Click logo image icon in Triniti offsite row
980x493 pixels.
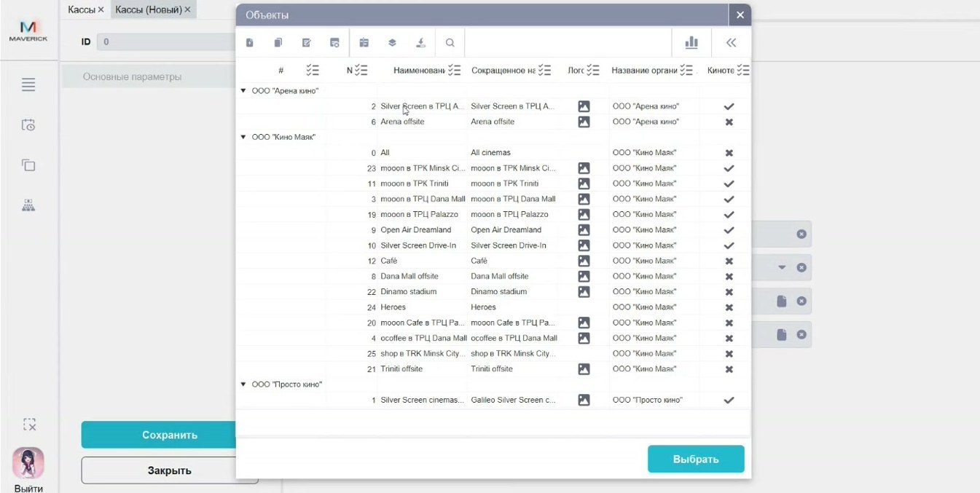pyautogui.click(x=584, y=369)
